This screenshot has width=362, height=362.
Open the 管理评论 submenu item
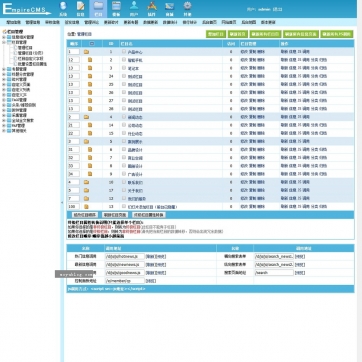click(91, 22)
